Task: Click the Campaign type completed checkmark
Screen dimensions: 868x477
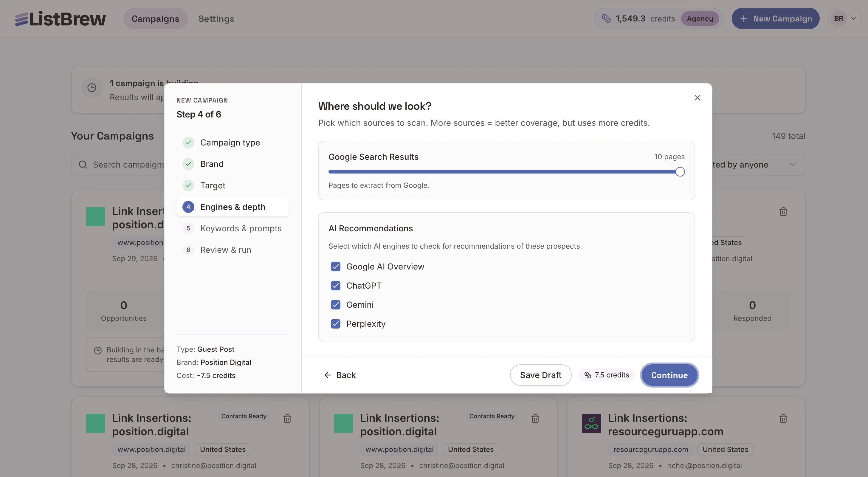Action: pyautogui.click(x=188, y=143)
